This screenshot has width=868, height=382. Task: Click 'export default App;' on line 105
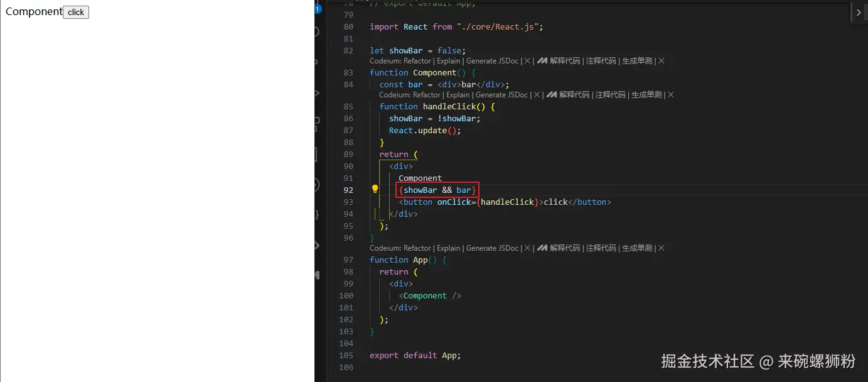coord(415,355)
